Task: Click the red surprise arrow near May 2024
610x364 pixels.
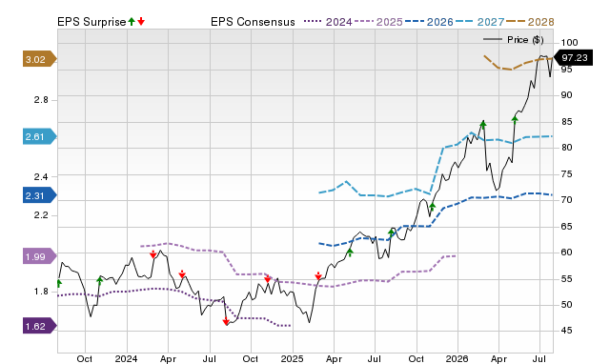Action: (182, 274)
